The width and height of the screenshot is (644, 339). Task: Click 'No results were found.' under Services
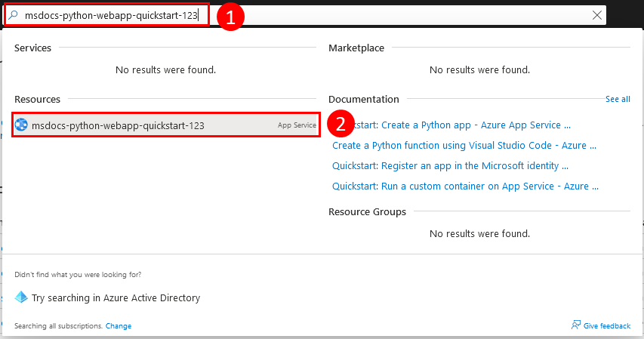click(x=165, y=70)
